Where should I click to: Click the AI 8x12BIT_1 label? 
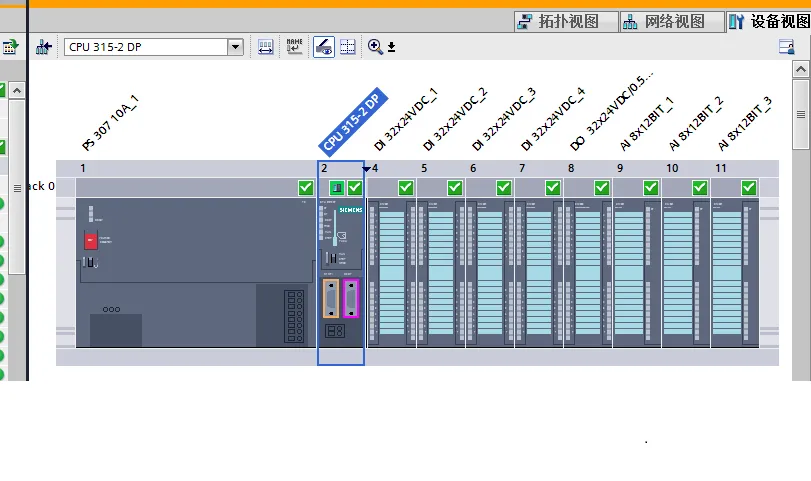[x=647, y=124]
